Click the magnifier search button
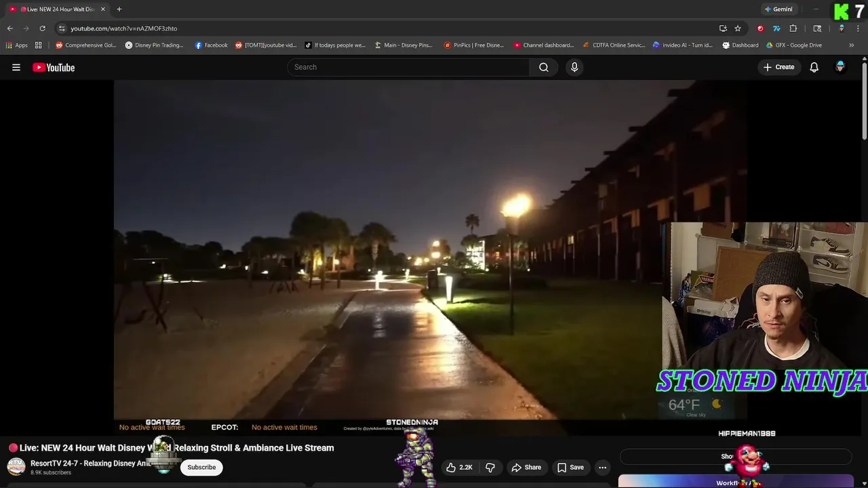 click(x=544, y=67)
